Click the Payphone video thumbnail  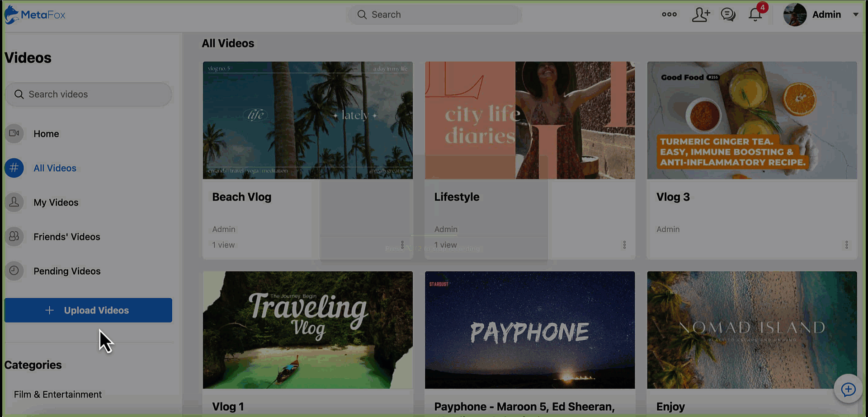(529, 330)
